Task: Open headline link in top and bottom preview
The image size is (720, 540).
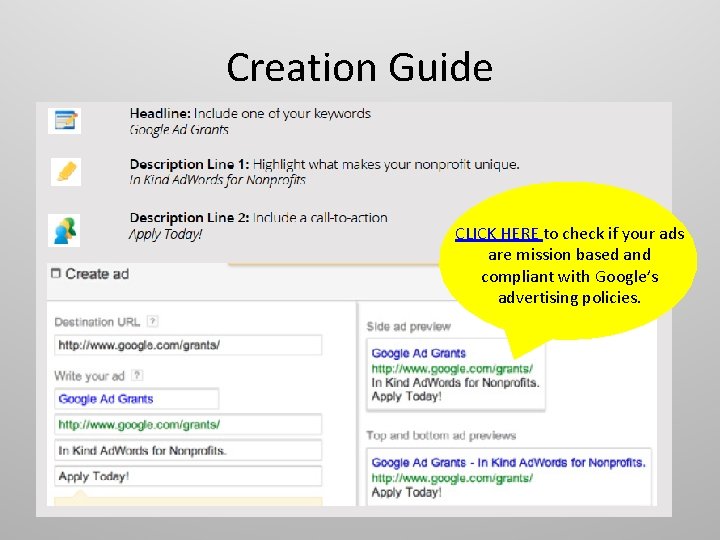Action: pos(508,462)
